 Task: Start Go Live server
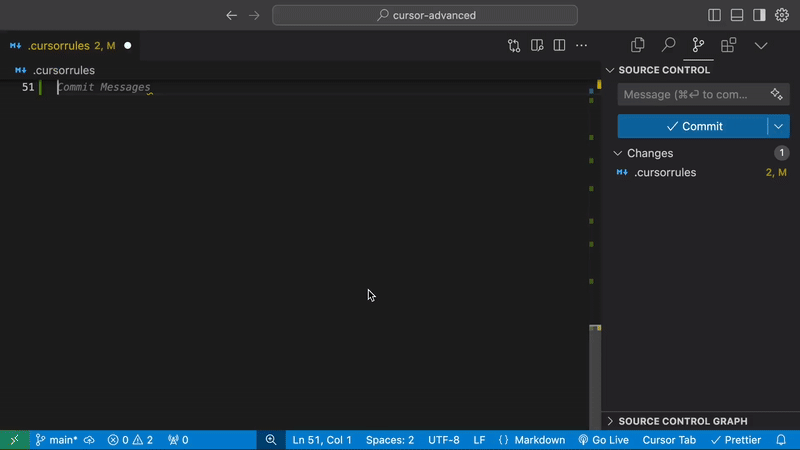point(604,440)
